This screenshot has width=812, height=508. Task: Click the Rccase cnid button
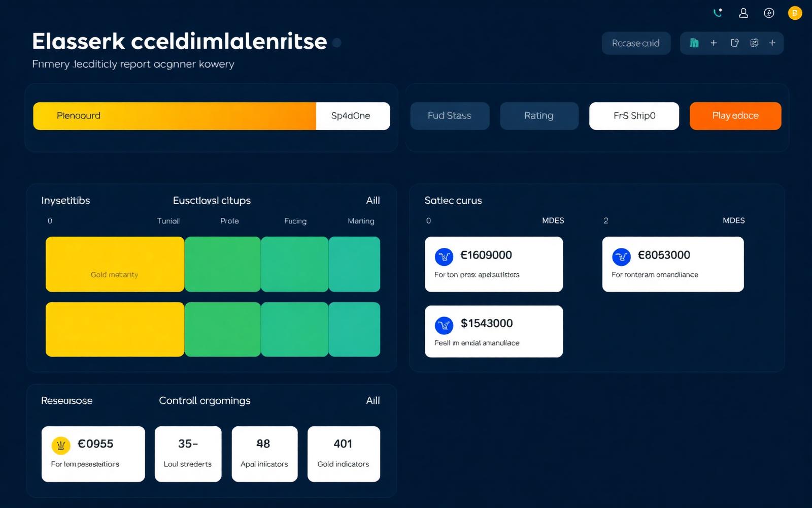click(636, 43)
